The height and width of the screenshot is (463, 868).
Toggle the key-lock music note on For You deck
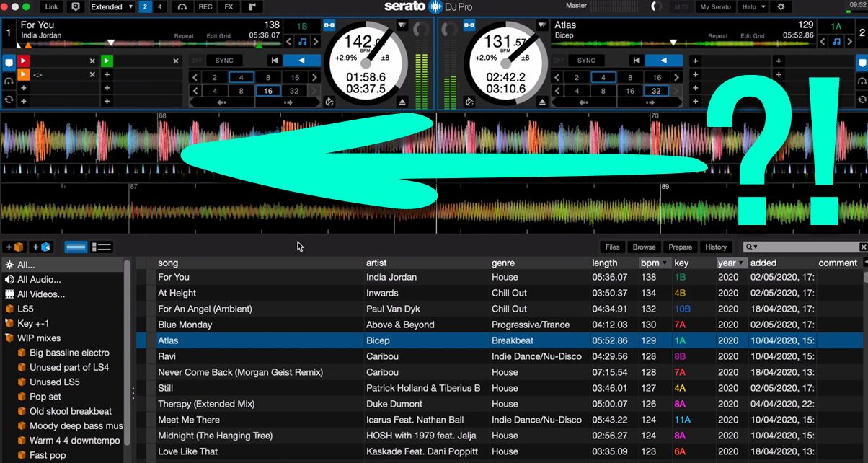tap(302, 42)
